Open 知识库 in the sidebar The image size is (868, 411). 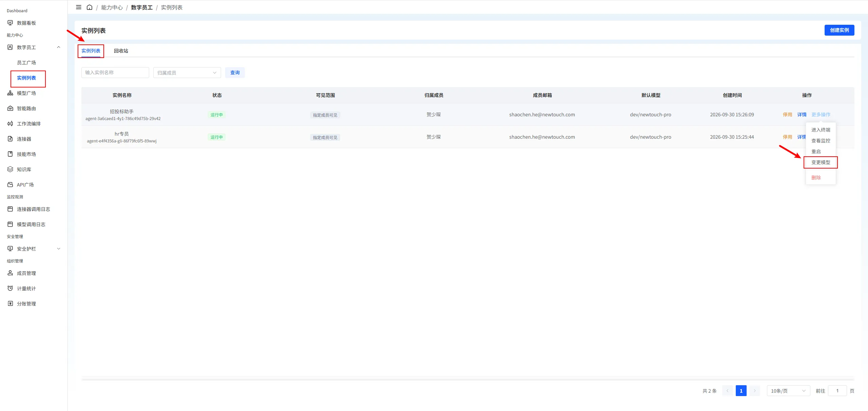pos(24,169)
